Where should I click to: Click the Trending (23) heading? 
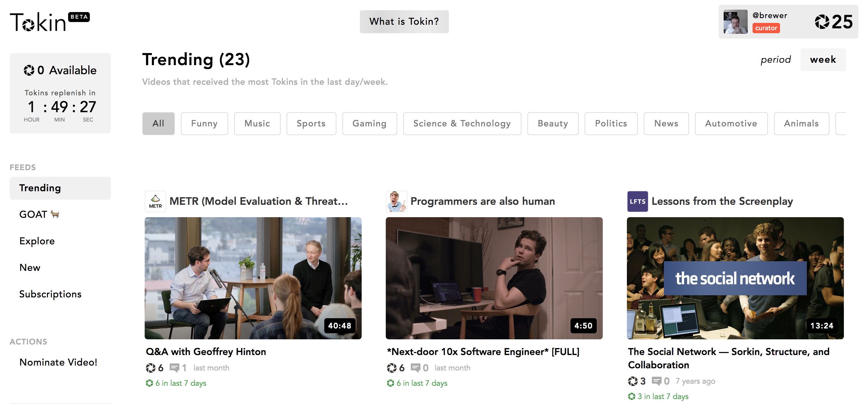(196, 60)
